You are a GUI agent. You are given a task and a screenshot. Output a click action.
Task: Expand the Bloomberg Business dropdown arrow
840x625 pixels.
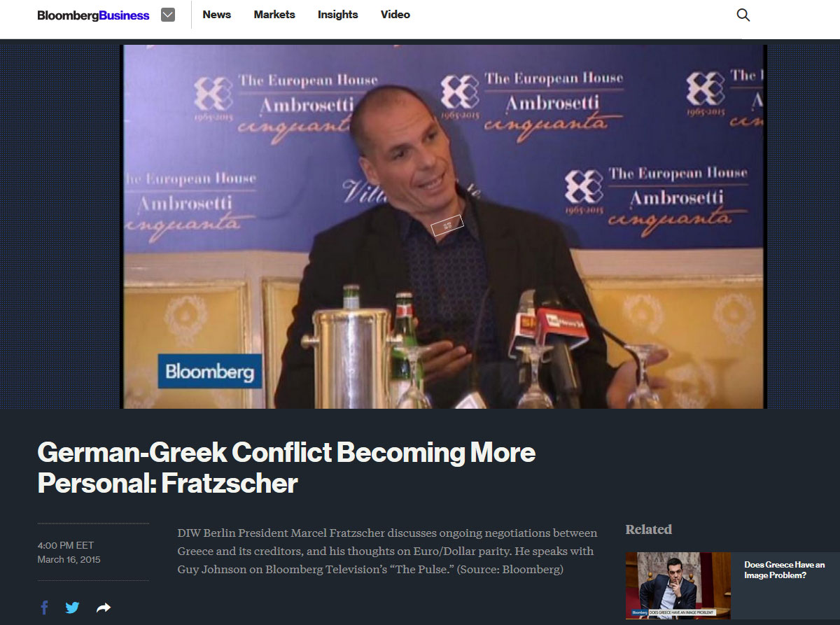[x=168, y=15]
